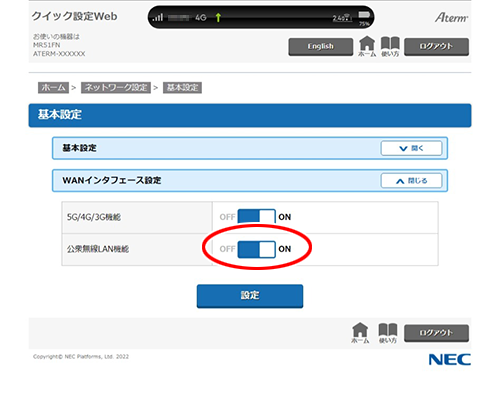Viewport: 500px width, 408px height.
Task: Click the 2.4G Wi-Fi indicator in status bar
Action: click(x=342, y=18)
